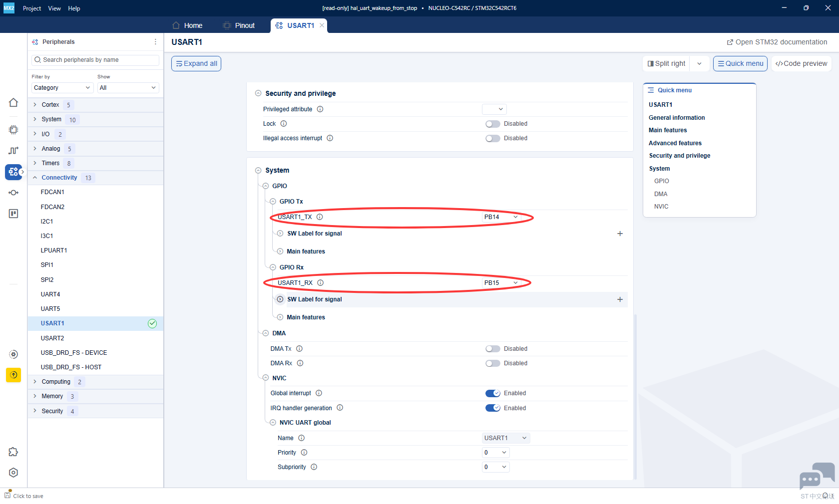Image resolution: width=839 pixels, height=504 pixels.
Task: Disable IRQ handler generation switch
Action: click(x=492, y=408)
